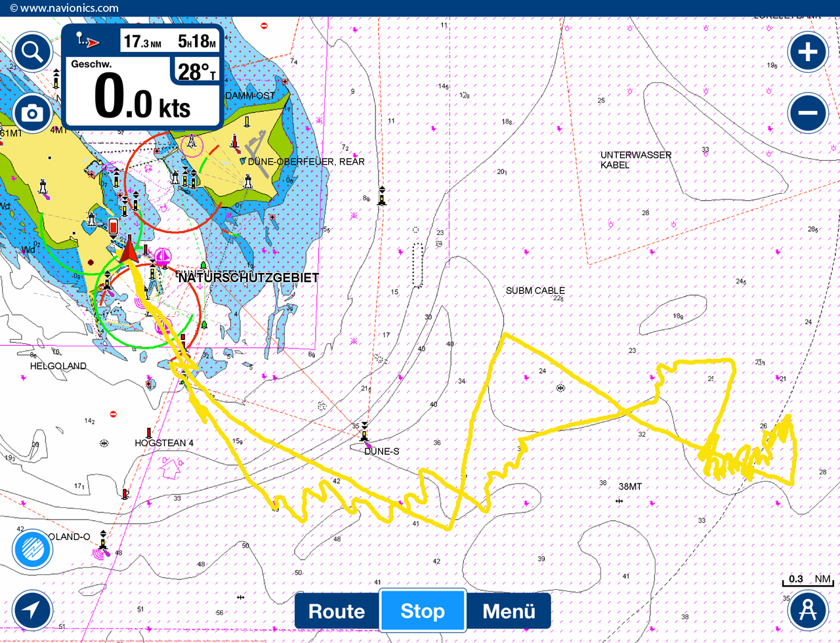Tap the camera snapshot icon
Screen dimensions: 840x643
coord(32,114)
